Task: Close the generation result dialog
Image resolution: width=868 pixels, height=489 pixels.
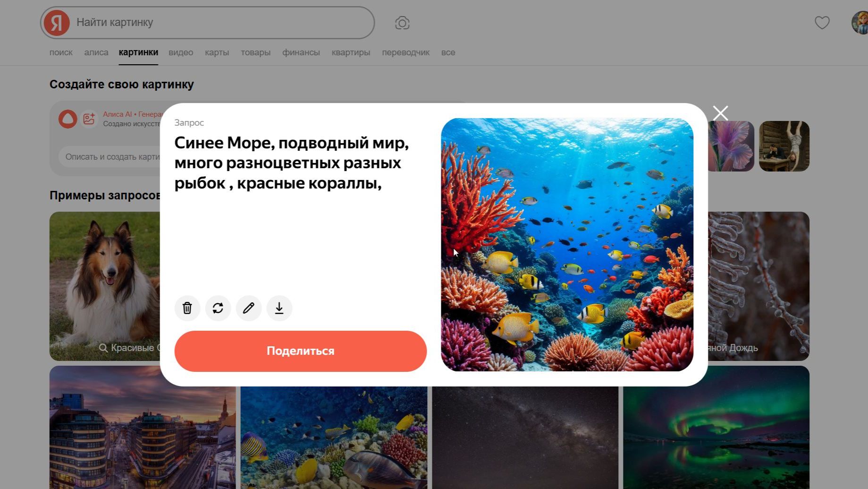Action: pyautogui.click(x=720, y=113)
